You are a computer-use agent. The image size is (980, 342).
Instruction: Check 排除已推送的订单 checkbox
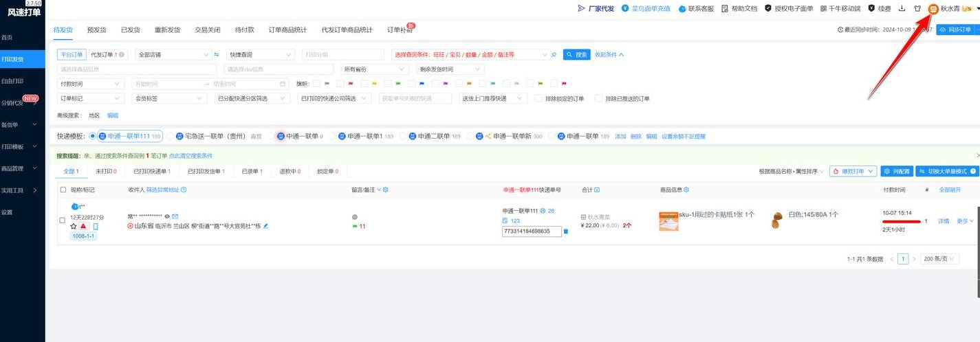599,98
